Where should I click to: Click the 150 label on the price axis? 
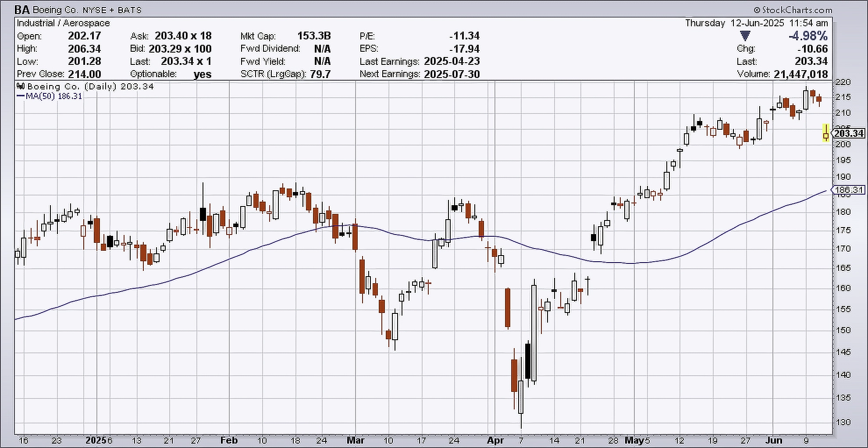click(x=843, y=330)
